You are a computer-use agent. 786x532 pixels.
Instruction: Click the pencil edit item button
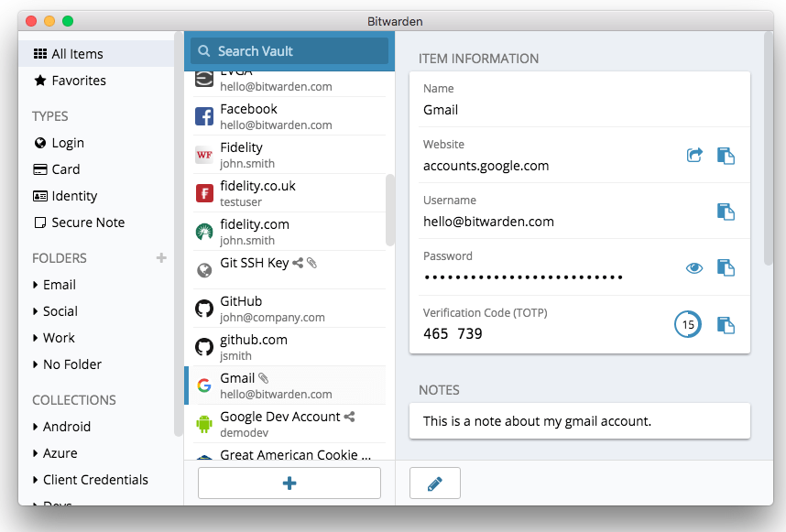[x=434, y=483]
